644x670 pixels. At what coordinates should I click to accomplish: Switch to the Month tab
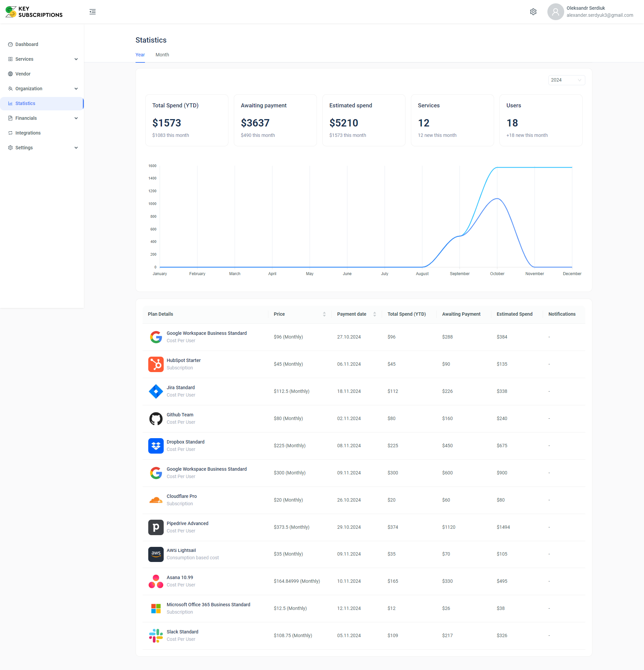point(162,55)
